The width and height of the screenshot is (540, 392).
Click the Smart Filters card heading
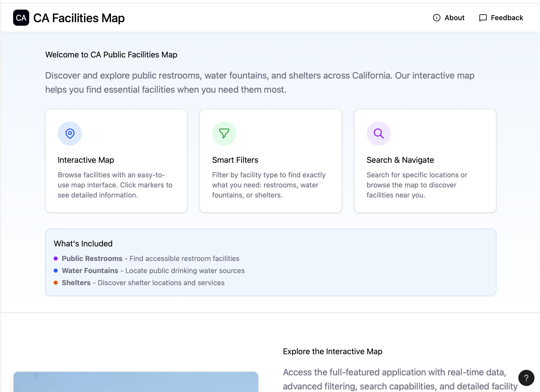point(235,160)
